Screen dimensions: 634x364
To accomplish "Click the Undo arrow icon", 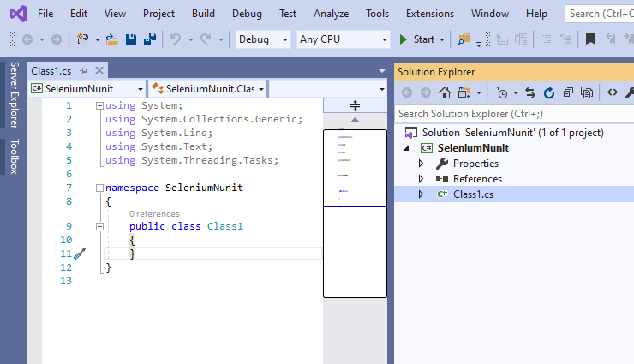I will click(x=176, y=39).
